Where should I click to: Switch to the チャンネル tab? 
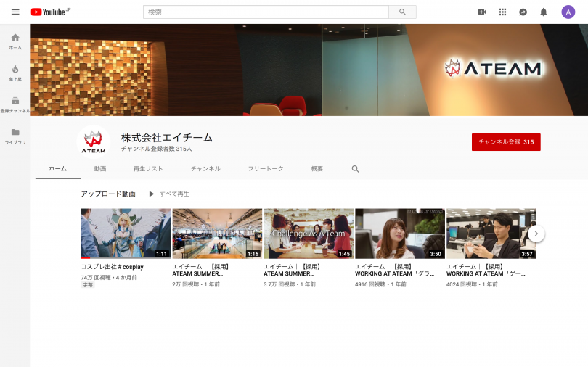(205, 169)
